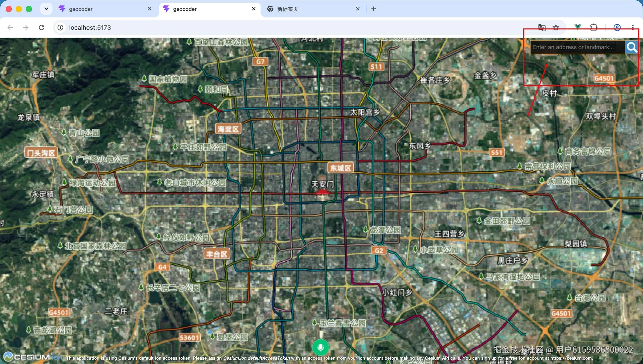Select the second geocoder tab

pos(209,9)
